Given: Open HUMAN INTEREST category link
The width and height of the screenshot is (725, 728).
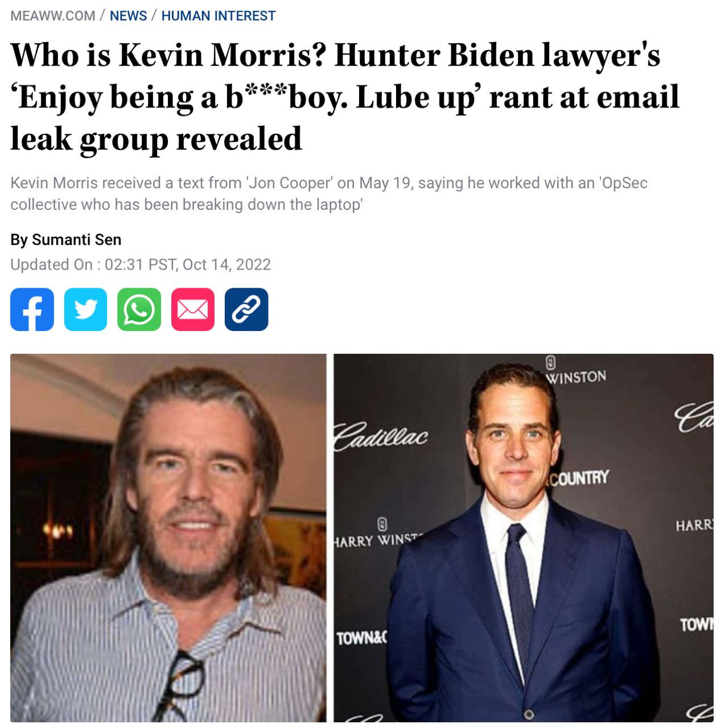Looking at the screenshot, I should coord(219,16).
